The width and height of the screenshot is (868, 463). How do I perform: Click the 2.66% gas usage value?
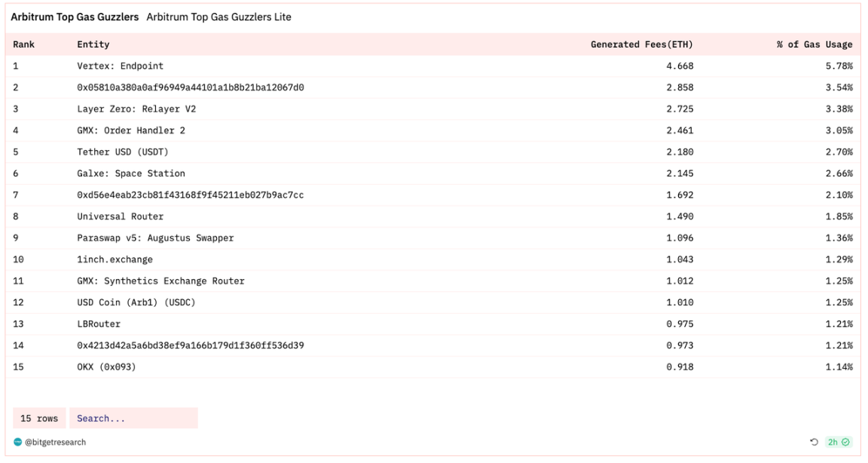pyautogui.click(x=839, y=173)
